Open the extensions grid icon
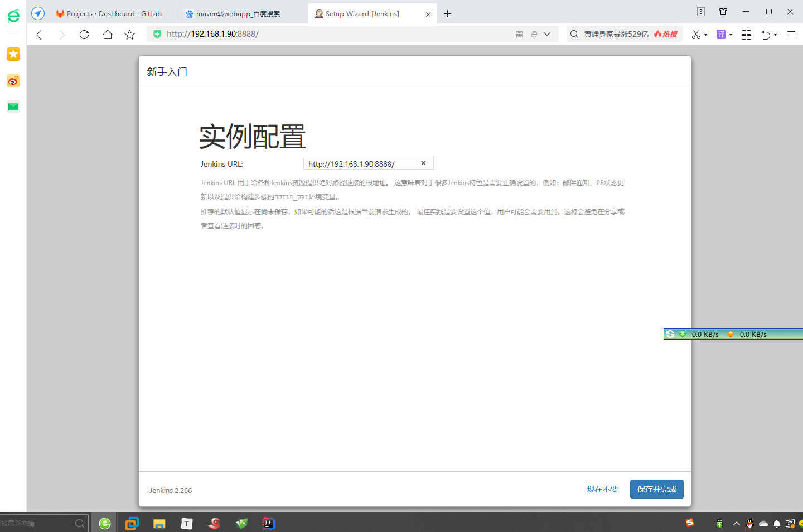Screen dimensions: 803x532 (746, 35)
